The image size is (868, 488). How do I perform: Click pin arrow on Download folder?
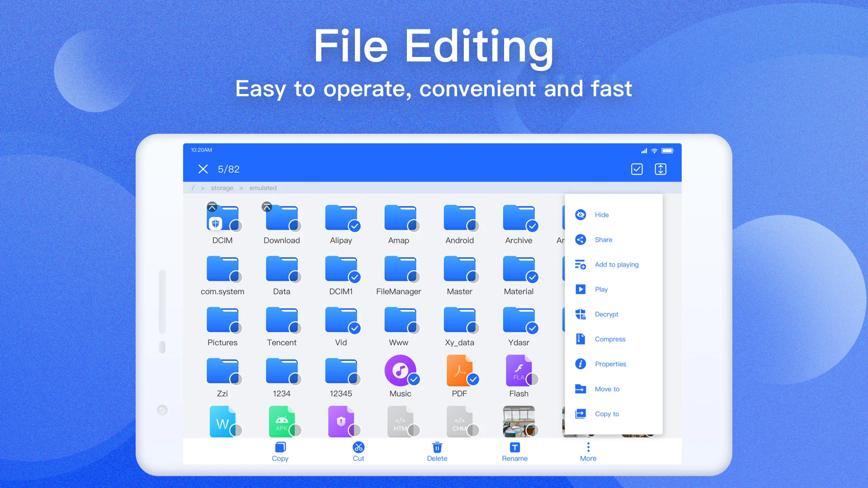[267, 207]
